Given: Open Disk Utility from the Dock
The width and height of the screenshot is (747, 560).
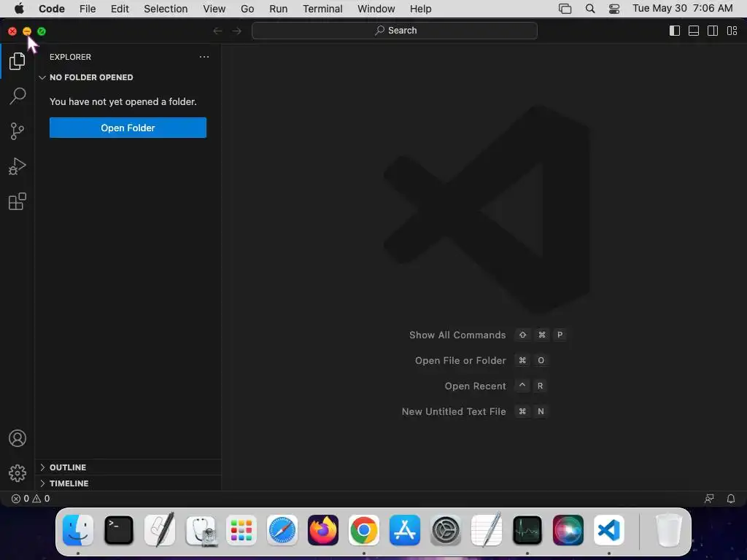Looking at the screenshot, I should tap(201, 530).
